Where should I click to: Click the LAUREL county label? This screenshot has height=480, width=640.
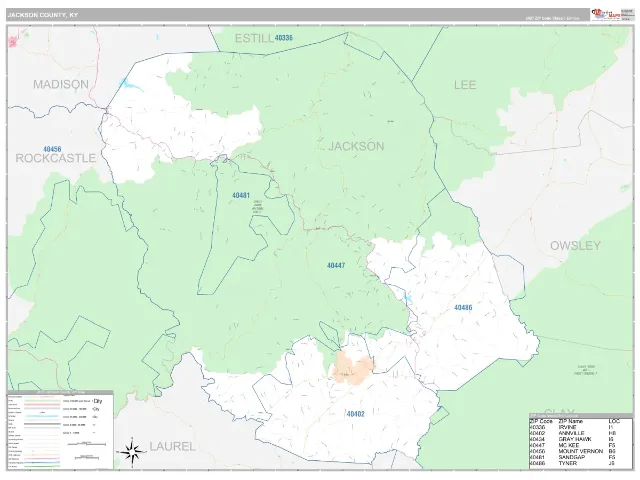click(172, 446)
